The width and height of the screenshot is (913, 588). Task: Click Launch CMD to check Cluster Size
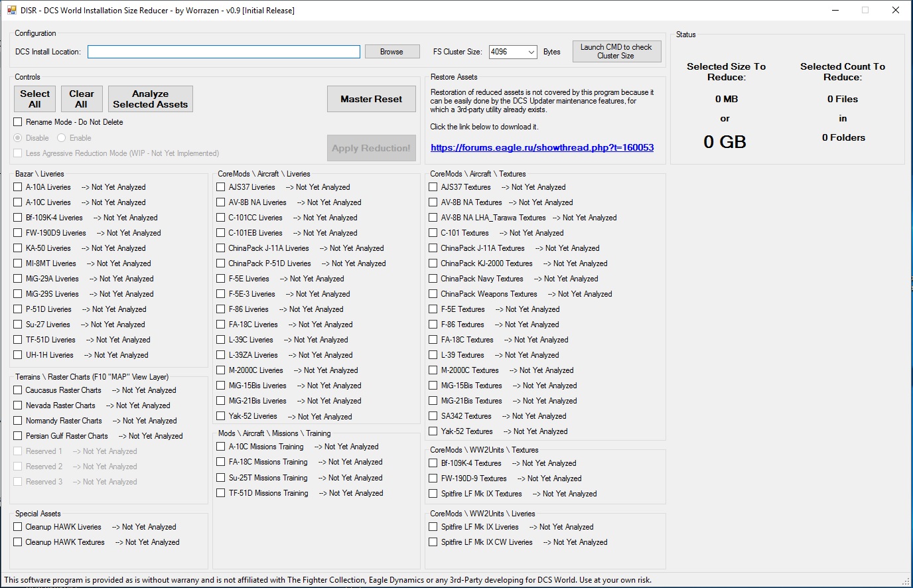[x=616, y=52]
